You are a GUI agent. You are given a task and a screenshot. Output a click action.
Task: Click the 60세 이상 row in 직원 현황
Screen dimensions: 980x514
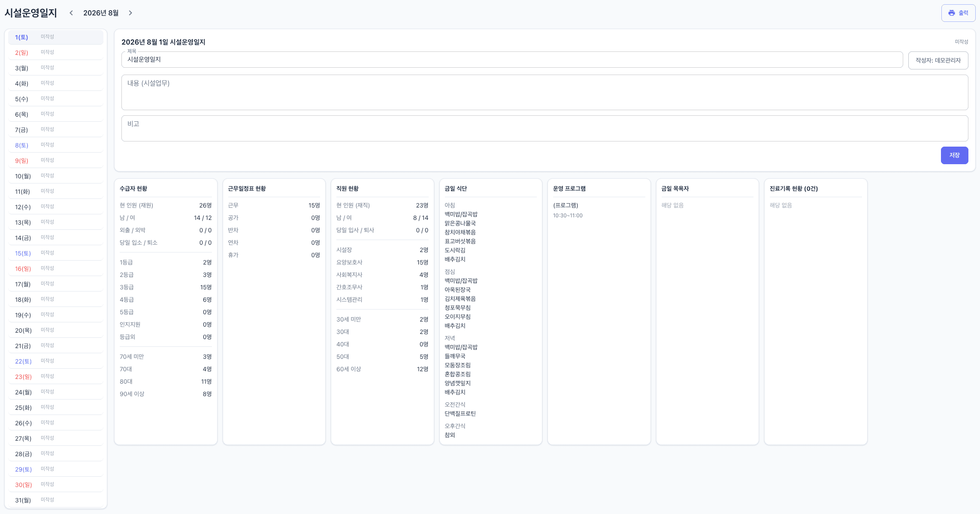(382, 369)
